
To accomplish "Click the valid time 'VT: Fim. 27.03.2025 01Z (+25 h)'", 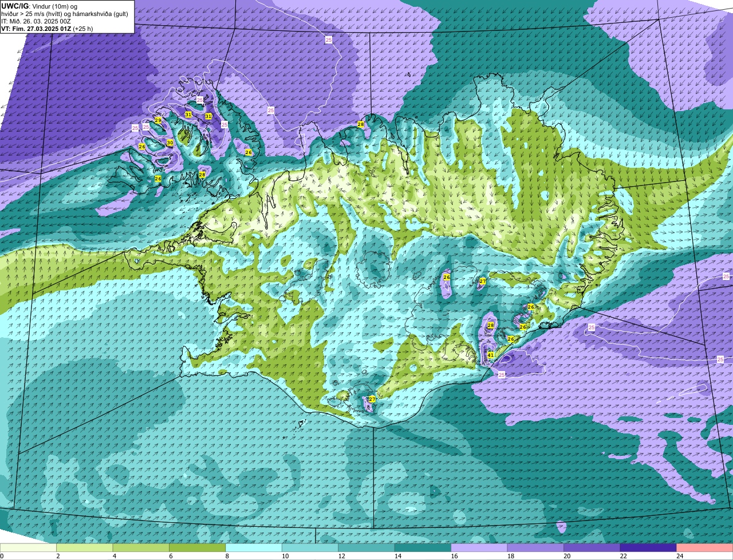I will click(47, 28).
